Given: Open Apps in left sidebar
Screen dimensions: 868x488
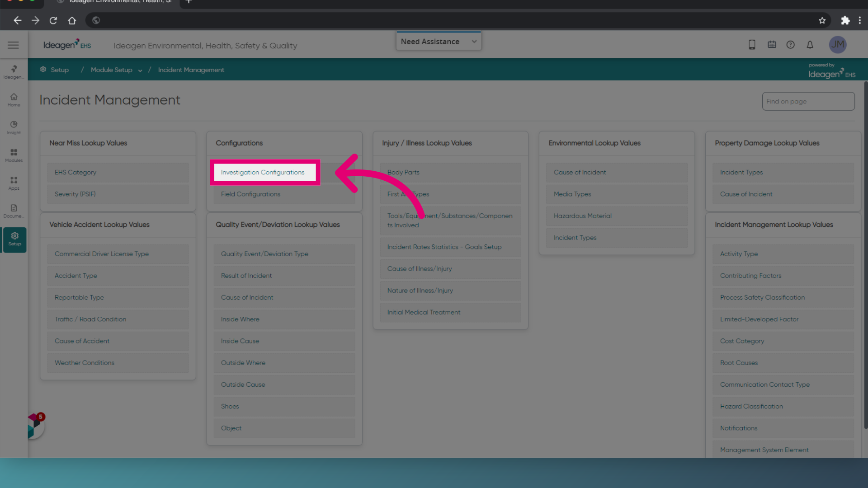Looking at the screenshot, I should 14,183.
